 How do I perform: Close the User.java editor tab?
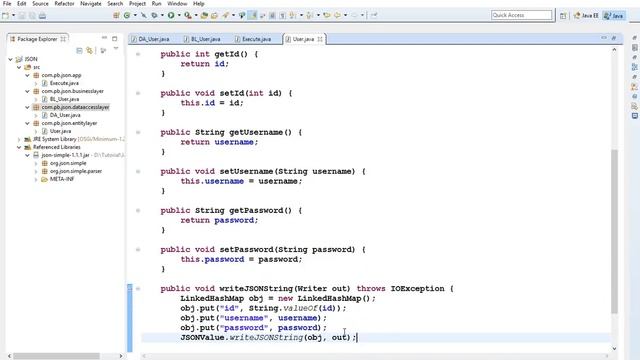tap(320, 39)
